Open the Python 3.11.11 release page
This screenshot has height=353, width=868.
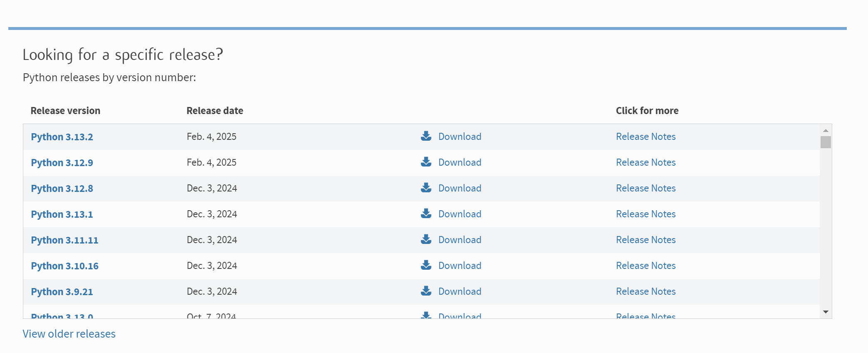[64, 240]
